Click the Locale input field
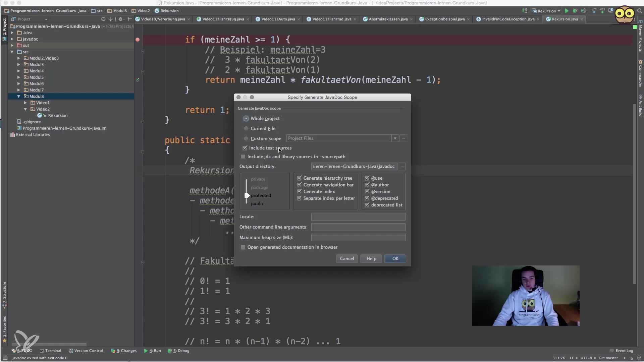The height and width of the screenshot is (362, 644). coord(358,217)
